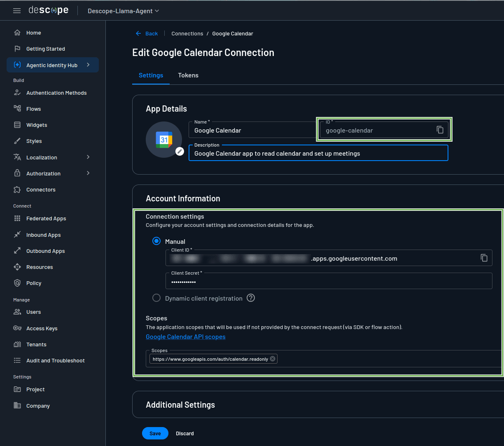Click the Localization translate icon
This screenshot has width=504, height=446.
pos(17,157)
